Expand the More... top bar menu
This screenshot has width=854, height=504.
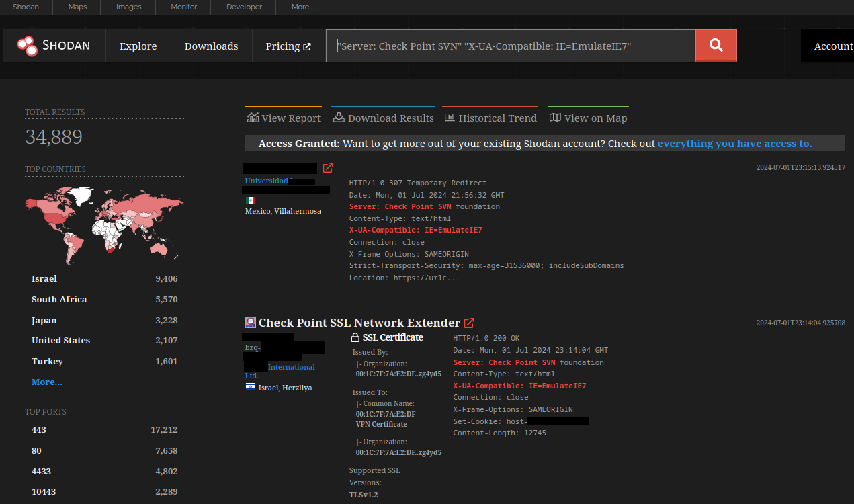pyautogui.click(x=302, y=7)
